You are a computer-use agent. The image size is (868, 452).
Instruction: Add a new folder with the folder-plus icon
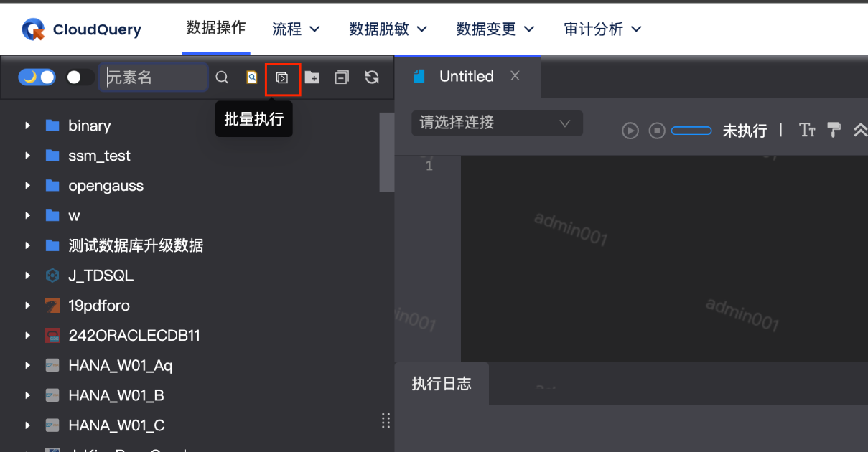[x=312, y=77]
